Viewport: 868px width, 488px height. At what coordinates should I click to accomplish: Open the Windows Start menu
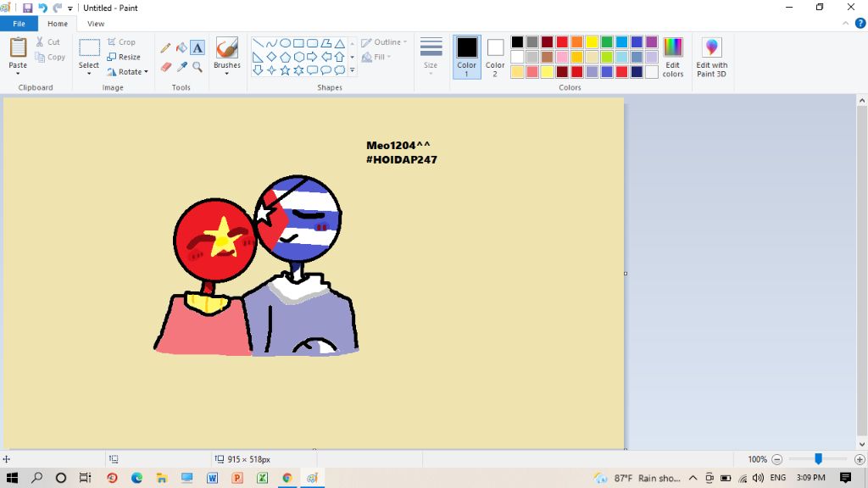pyautogui.click(x=12, y=478)
